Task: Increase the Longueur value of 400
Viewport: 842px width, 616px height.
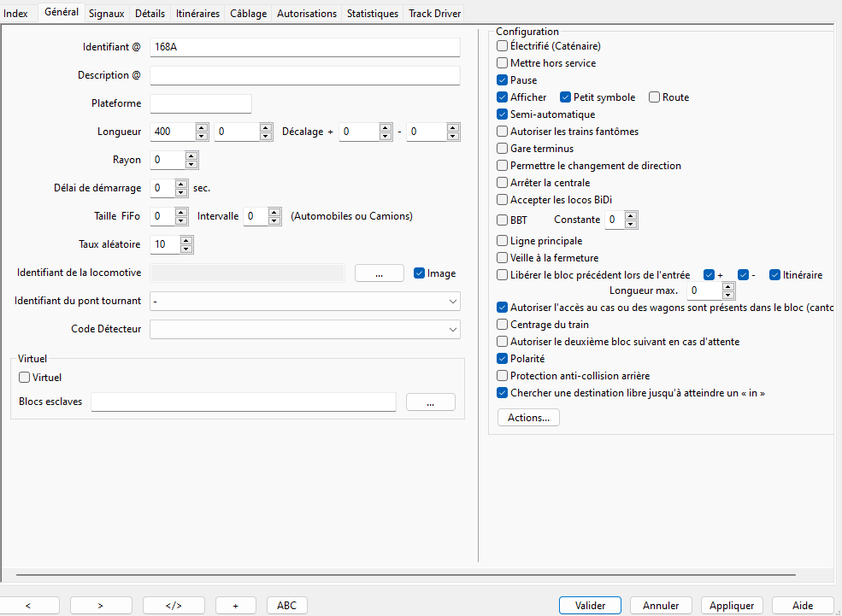Action: [202, 127]
